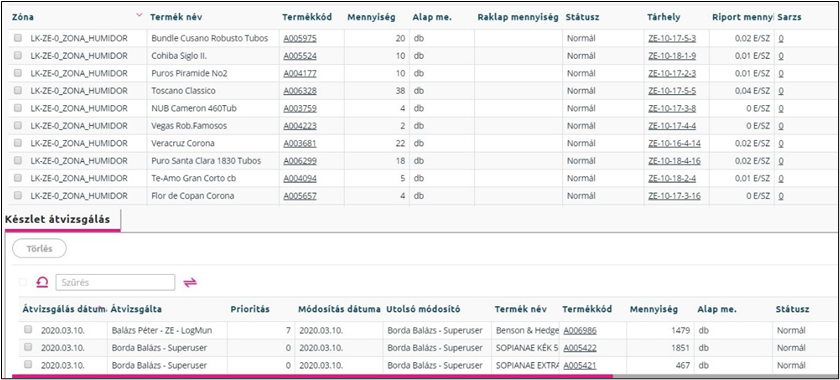Tick checkbox for Puros Piramide No2 row
Viewport: 840px width, 380px height.
[18, 73]
